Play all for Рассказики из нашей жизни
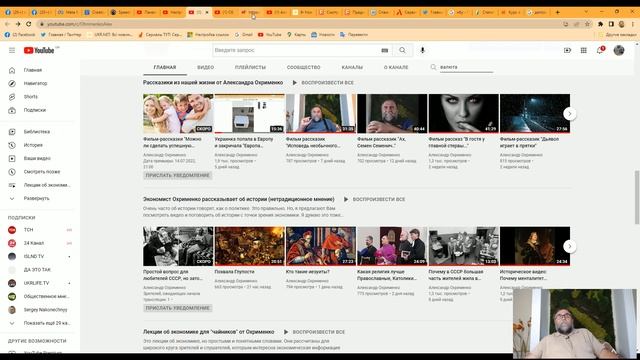This screenshot has width=640, height=360. 323,83
